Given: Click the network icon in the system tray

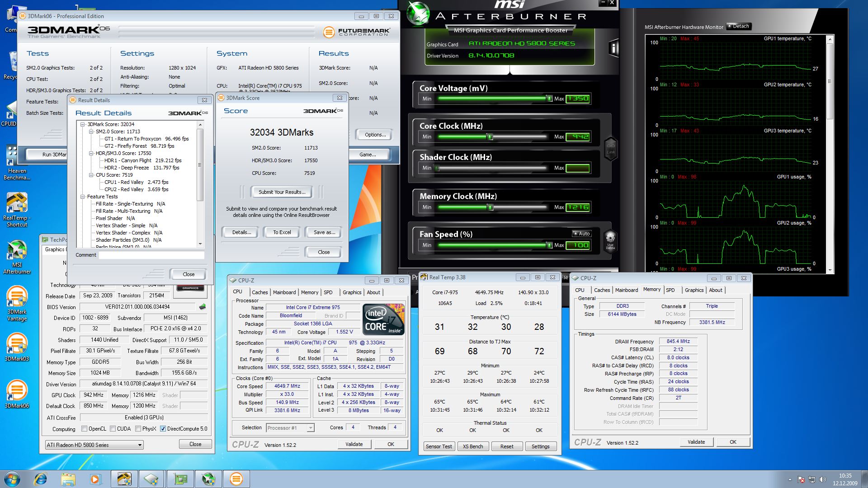Looking at the screenshot, I should tap(812, 479).
